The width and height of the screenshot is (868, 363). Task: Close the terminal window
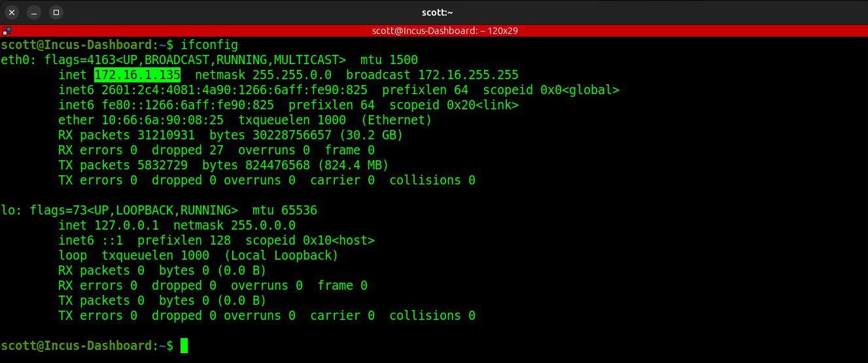12,12
